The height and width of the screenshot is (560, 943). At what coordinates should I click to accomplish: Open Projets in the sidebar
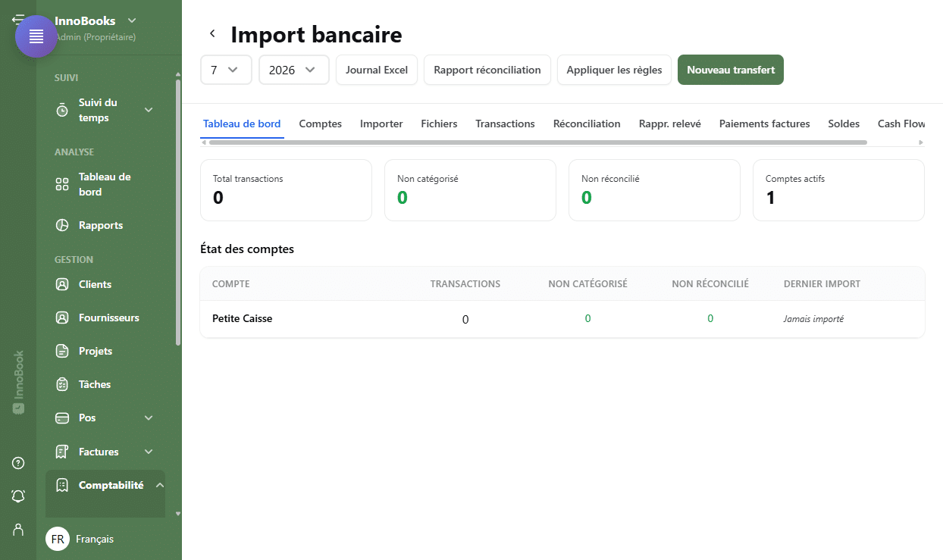tap(96, 351)
